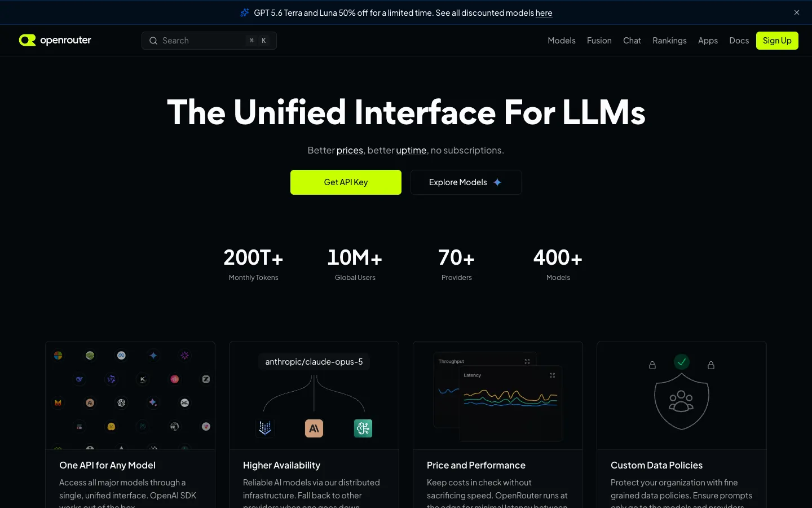The height and width of the screenshot is (508, 812).
Task: Expand the Throughput chart
Action: point(527,361)
